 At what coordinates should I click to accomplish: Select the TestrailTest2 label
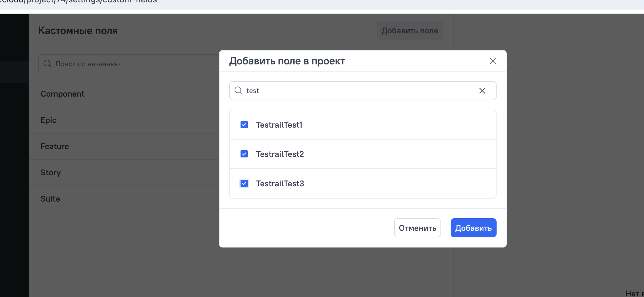pos(280,154)
